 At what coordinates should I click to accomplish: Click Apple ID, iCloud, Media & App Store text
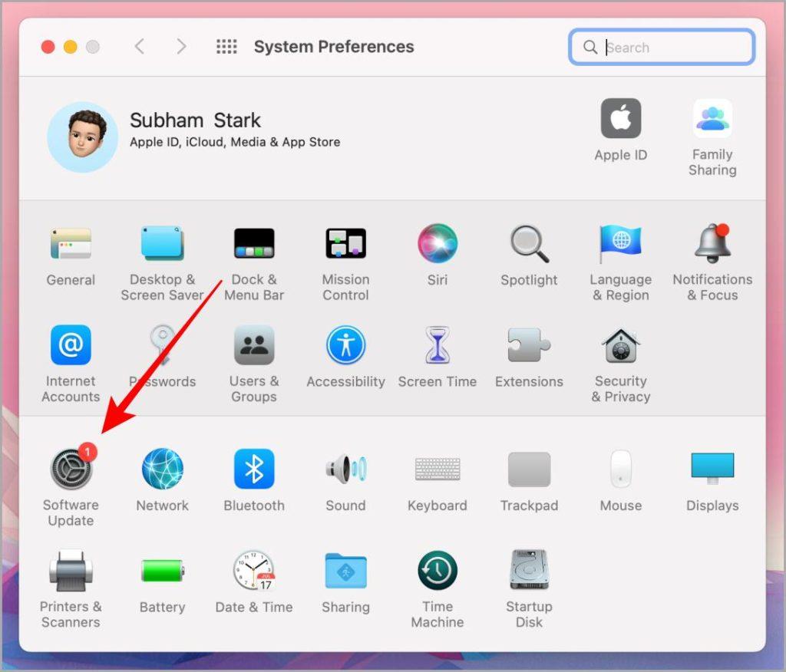coord(235,143)
